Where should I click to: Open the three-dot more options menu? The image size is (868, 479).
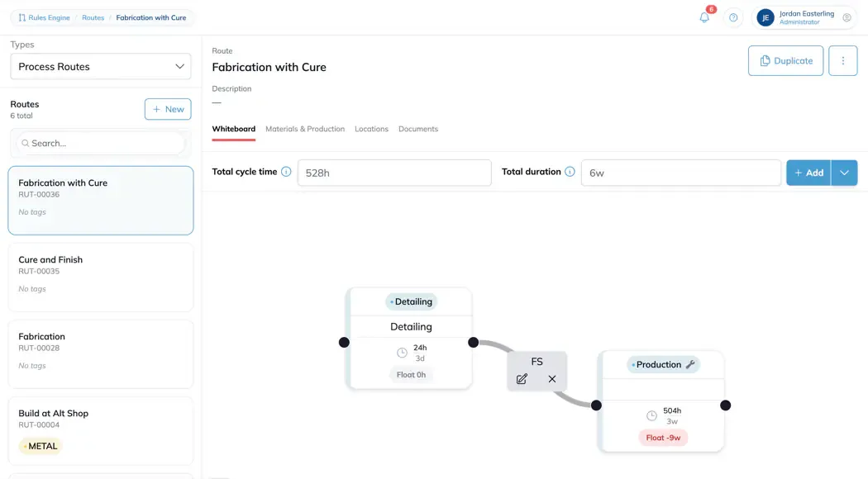(842, 61)
